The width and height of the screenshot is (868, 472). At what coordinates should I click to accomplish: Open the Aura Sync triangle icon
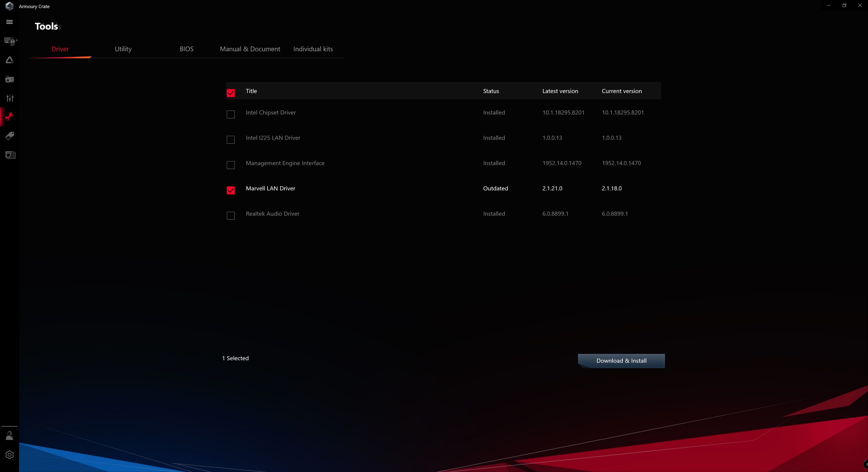tap(9, 60)
